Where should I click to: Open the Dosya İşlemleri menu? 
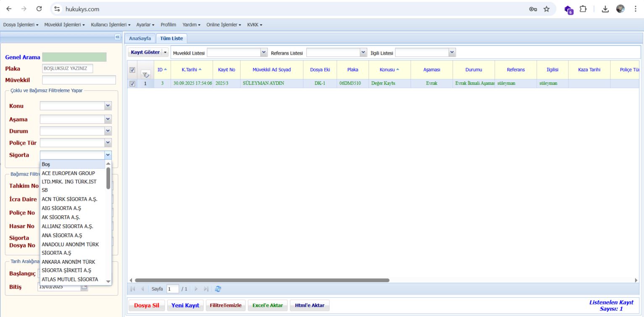pos(21,25)
